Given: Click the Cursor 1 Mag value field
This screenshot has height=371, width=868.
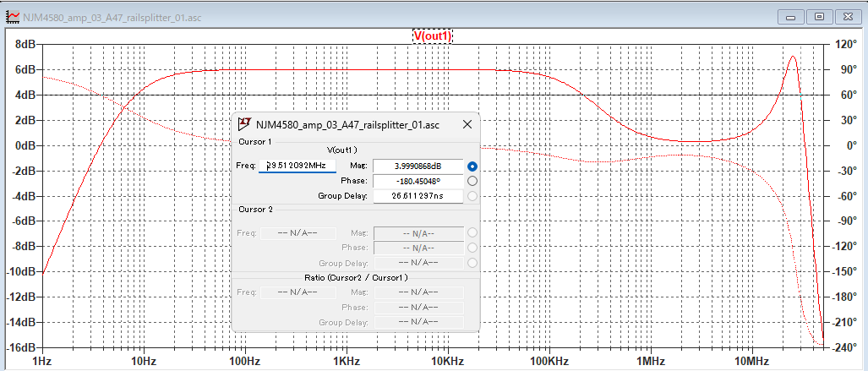Looking at the screenshot, I should 418,166.
